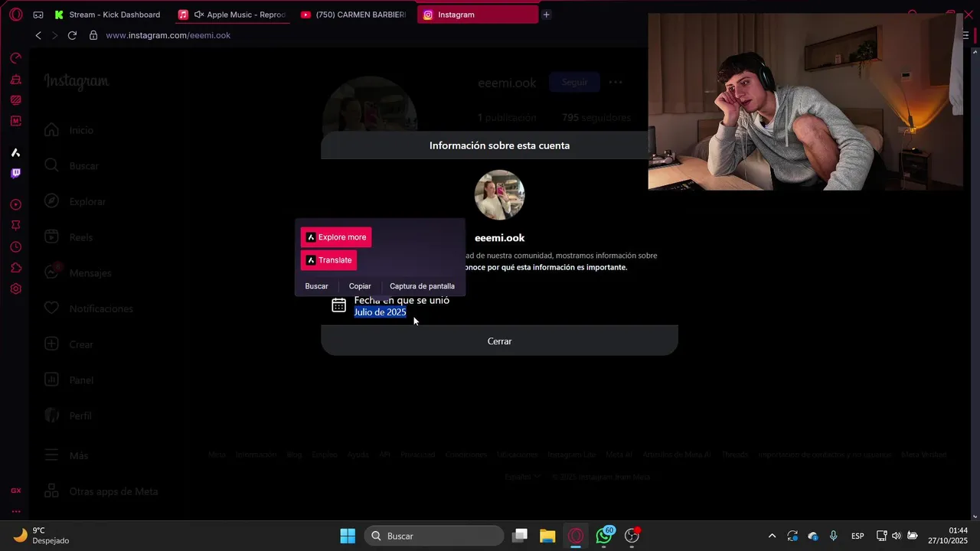
Task: Click the taskbar Buscar search box
Action: pos(434,536)
